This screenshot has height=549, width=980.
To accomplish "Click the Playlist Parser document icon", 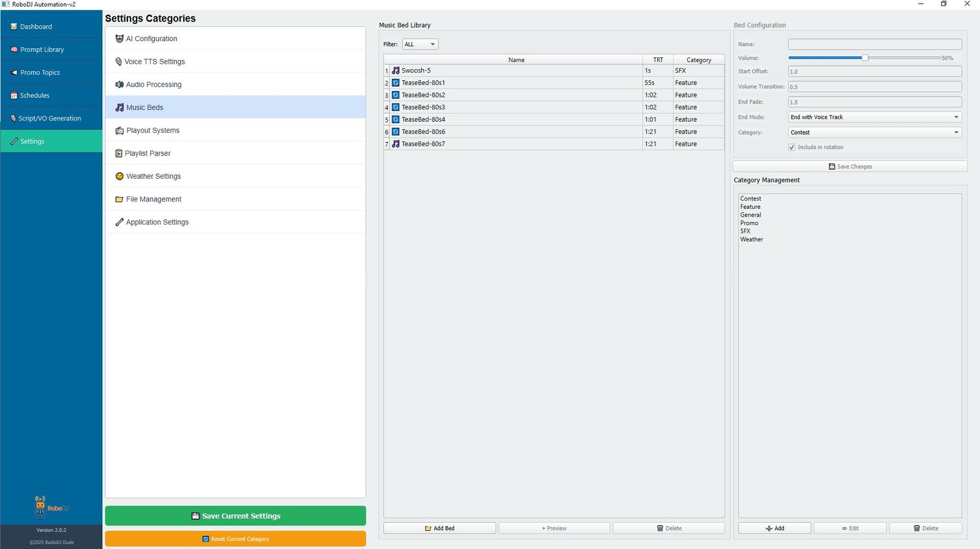I will tap(119, 154).
